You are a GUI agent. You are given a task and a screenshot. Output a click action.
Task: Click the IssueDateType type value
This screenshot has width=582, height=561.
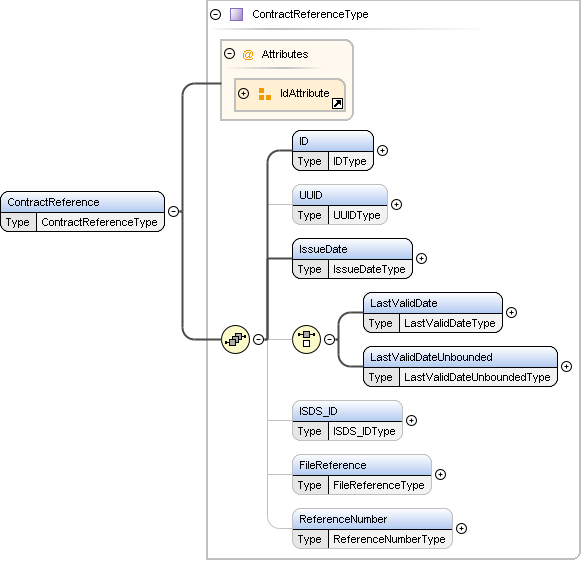tap(369, 269)
